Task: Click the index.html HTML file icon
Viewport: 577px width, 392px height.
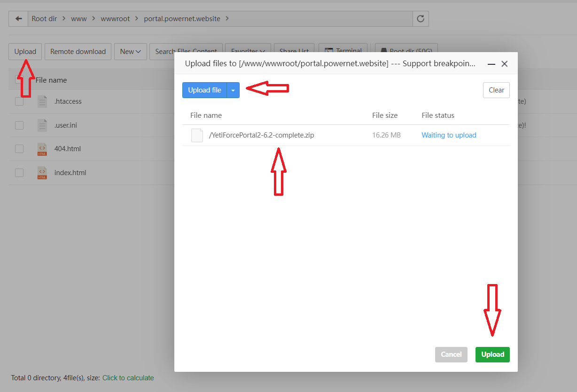Action: point(42,173)
